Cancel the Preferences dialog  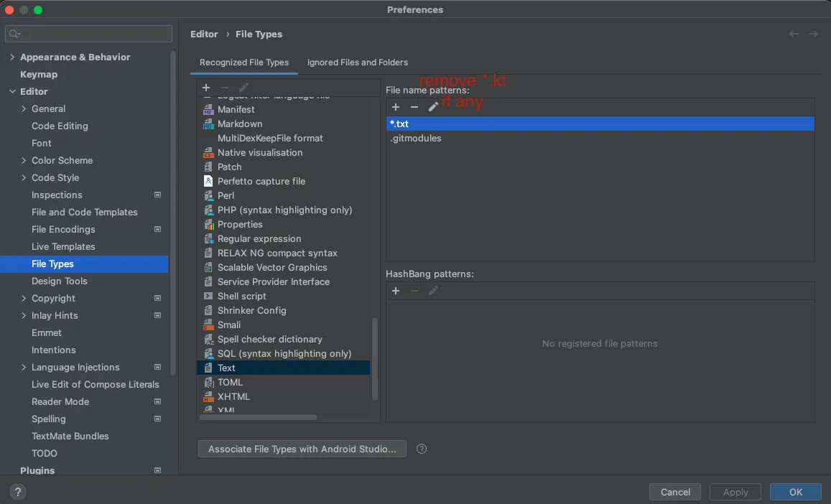675,492
